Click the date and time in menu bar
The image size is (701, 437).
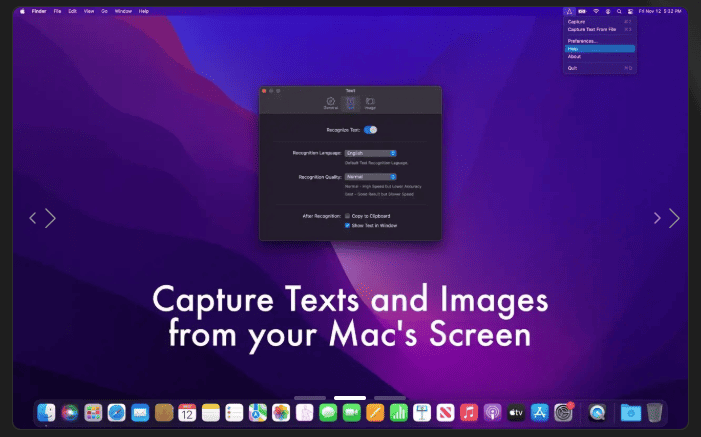click(660, 11)
